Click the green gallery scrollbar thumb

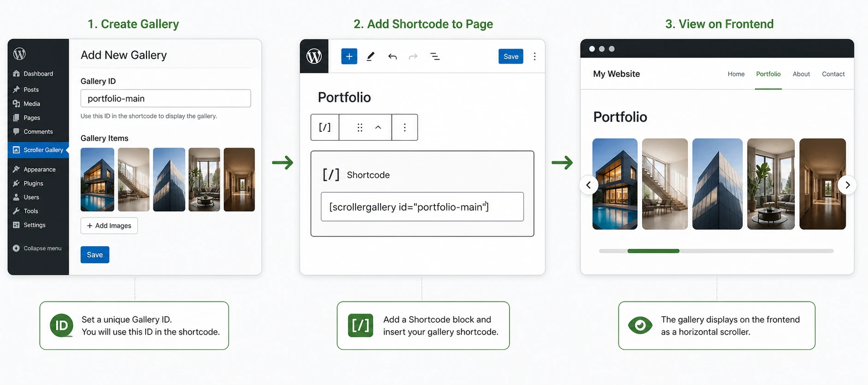653,251
